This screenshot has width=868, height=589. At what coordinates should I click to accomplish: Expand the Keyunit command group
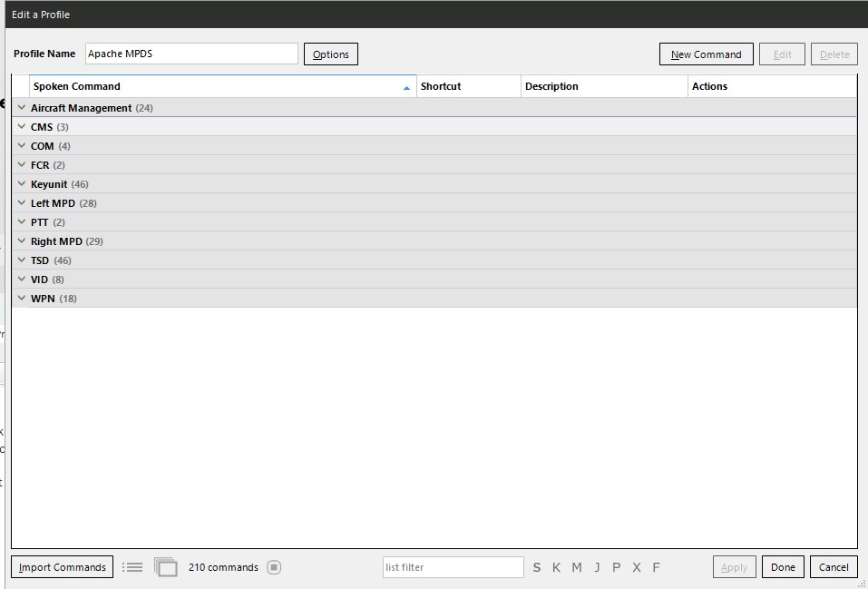(x=22, y=183)
